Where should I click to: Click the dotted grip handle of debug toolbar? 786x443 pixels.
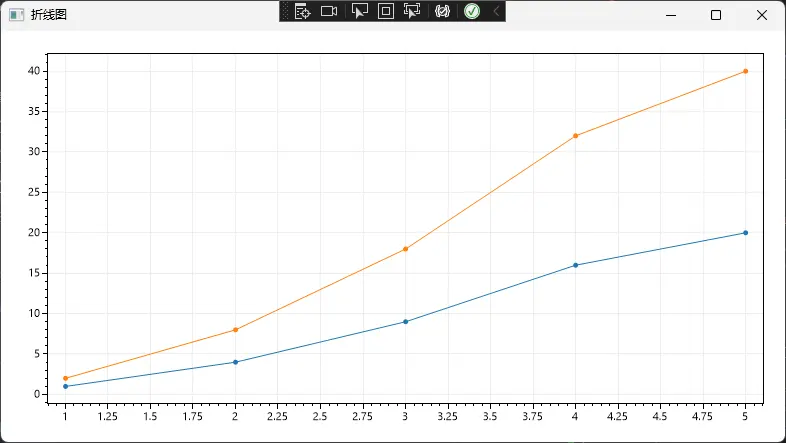286,11
